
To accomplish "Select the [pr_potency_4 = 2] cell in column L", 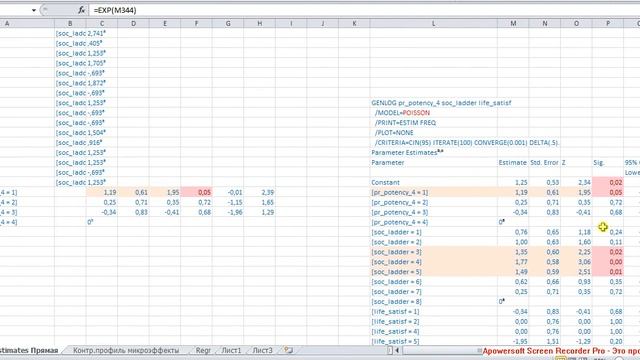I will [433, 202].
